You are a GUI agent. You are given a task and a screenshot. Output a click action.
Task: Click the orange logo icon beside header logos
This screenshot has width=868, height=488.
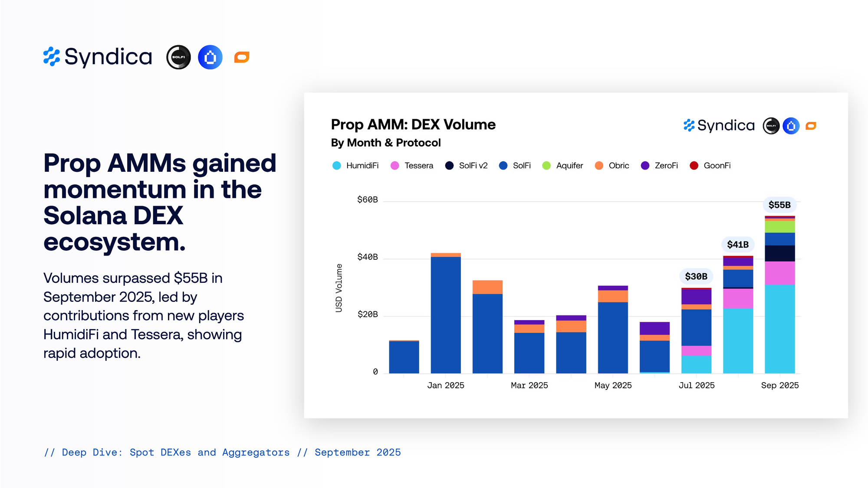[242, 57]
